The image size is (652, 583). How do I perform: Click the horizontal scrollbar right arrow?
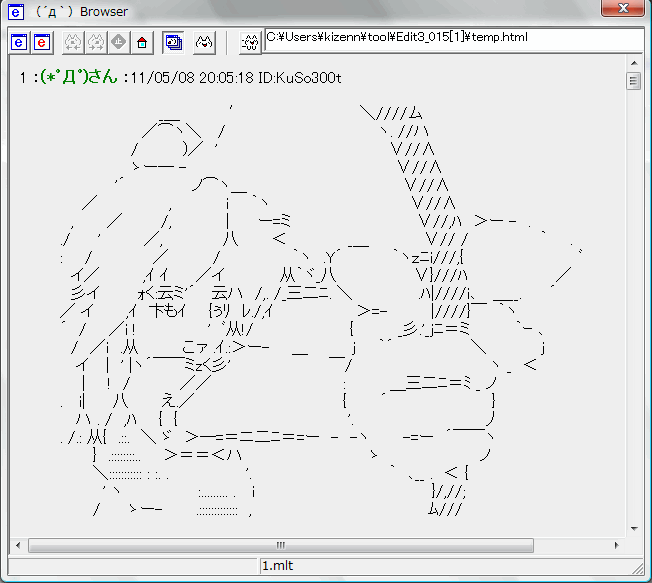[617, 545]
